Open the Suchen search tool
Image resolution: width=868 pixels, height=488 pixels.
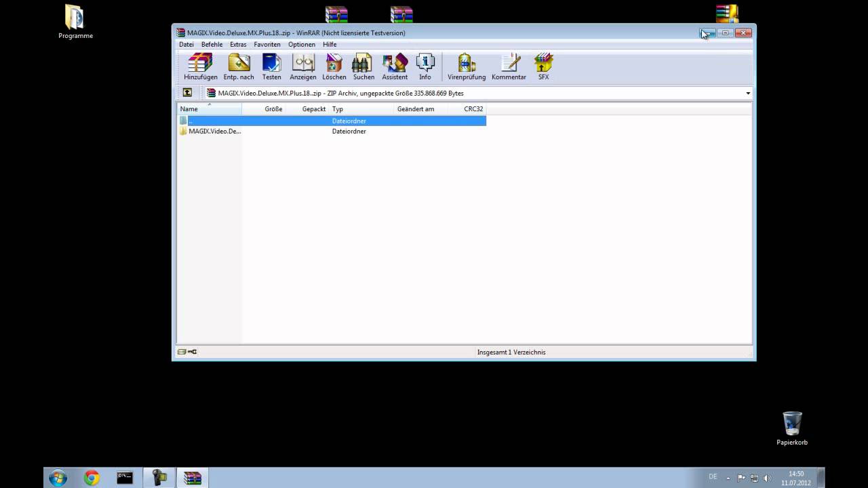click(x=363, y=67)
